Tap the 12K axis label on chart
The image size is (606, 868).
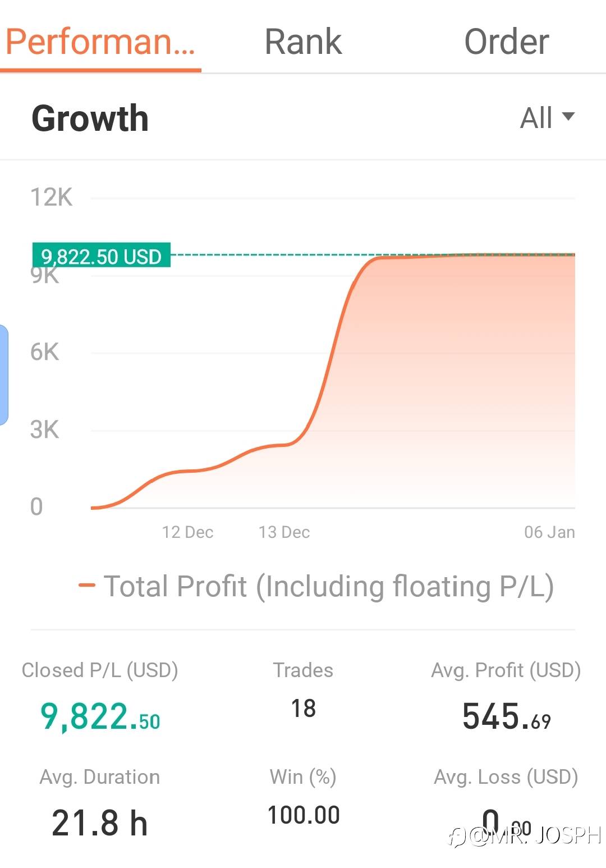(x=51, y=198)
